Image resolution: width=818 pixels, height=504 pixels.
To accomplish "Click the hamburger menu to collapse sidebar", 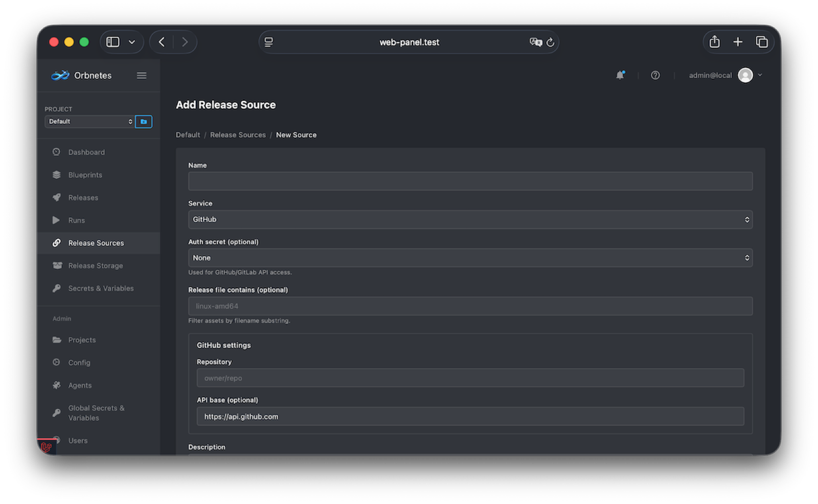I will (142, 75).
